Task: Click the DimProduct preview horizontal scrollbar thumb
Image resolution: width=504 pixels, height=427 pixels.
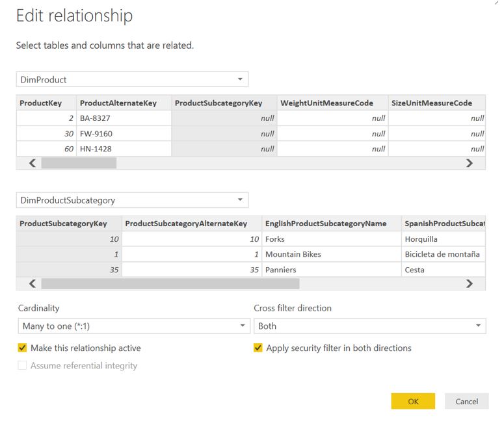Action: 79,163
